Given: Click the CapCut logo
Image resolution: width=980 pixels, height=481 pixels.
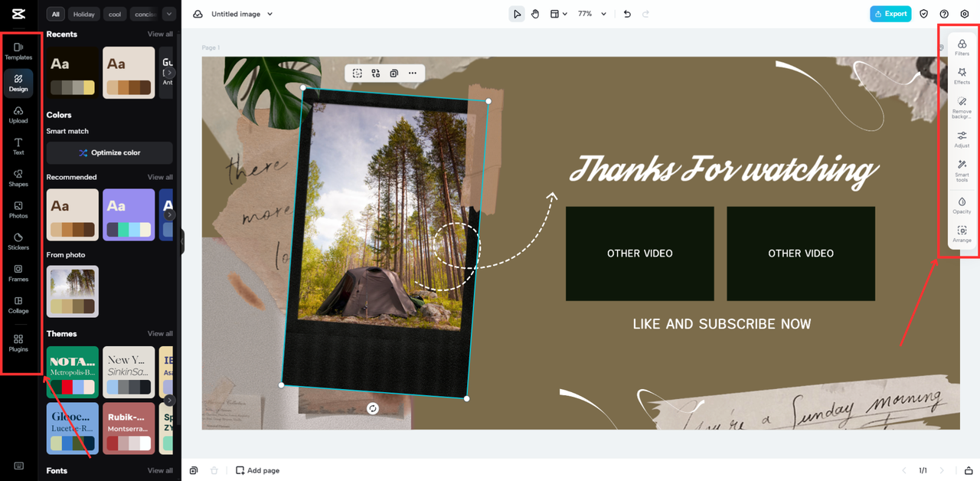Looking at the screenshot, I should point(18,14).
